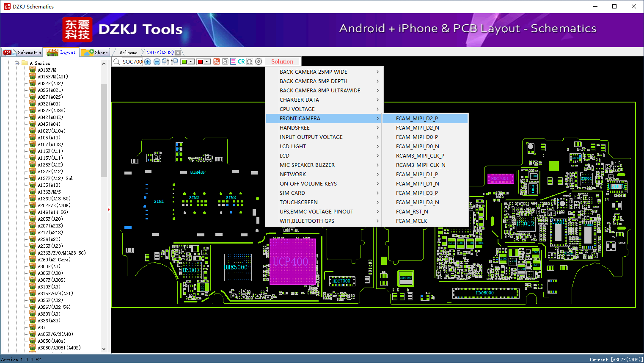Open A3050(A40s) in device tree
644x363 pixels.
pyautogui.click(x=52, y=341)
